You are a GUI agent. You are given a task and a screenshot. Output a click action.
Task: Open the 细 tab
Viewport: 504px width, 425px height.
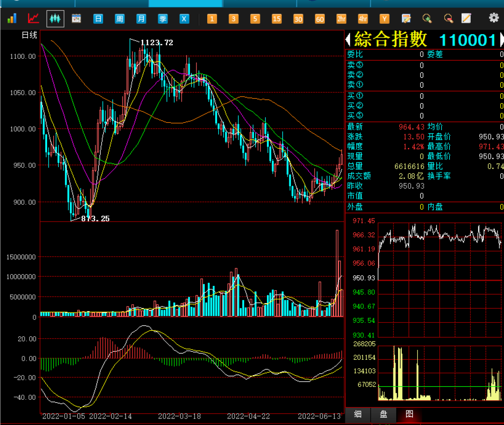click(x=358, y=414)
